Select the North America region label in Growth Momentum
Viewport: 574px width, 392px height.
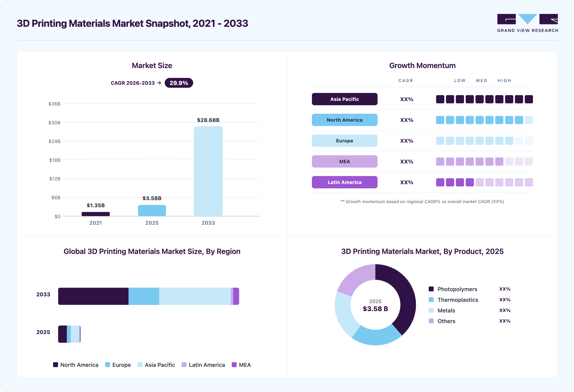tap(344, 120)
